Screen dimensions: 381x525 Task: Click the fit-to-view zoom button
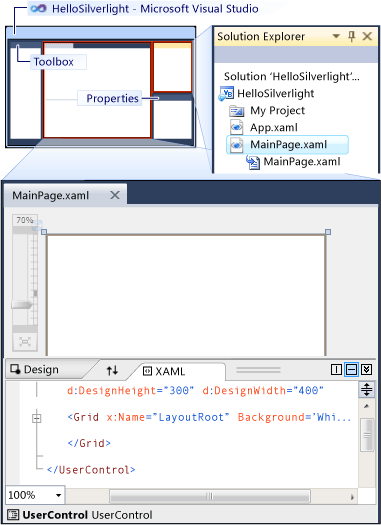25,342
